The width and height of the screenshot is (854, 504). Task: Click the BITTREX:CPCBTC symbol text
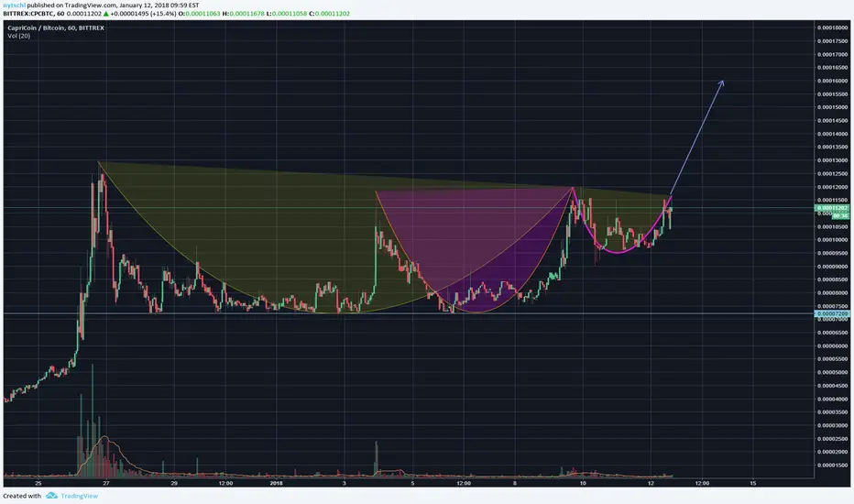coord(27,13)
